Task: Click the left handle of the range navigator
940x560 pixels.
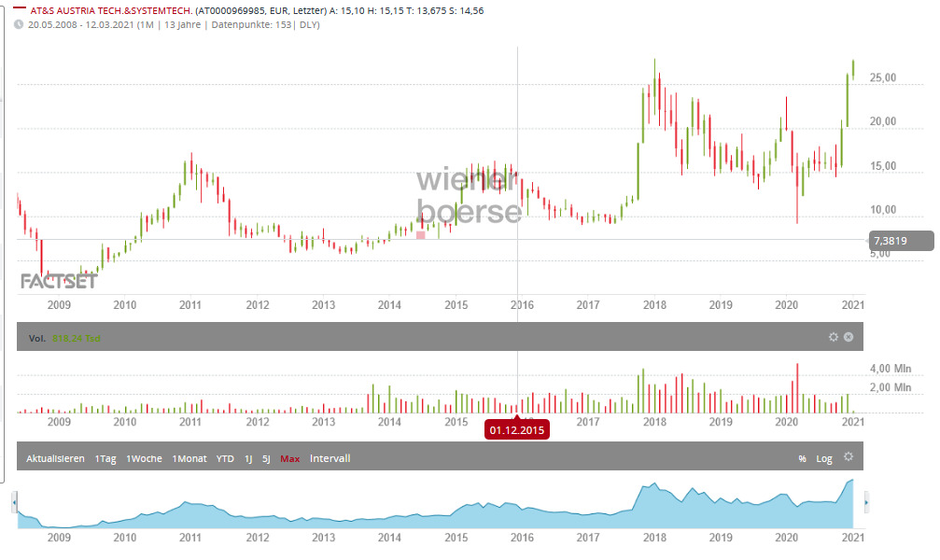Action: click(14, 503)
